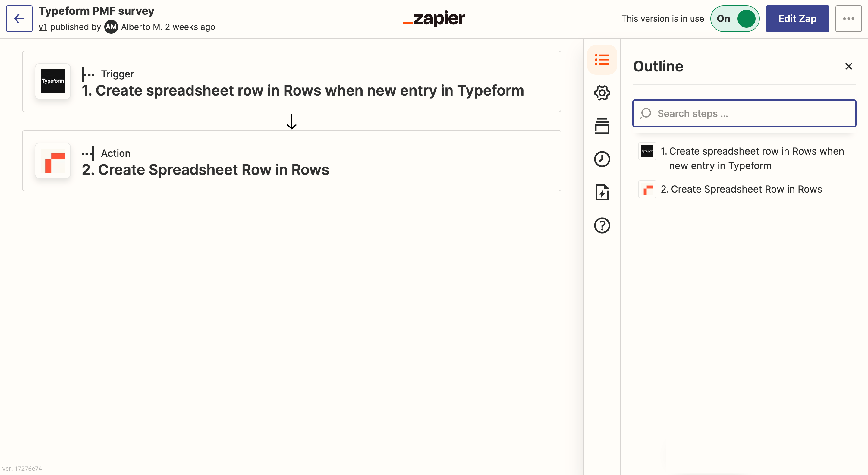The width and height of the screenshot is (868, 475).
Task: Open Zap history clock icon
Action: point(602,159)
